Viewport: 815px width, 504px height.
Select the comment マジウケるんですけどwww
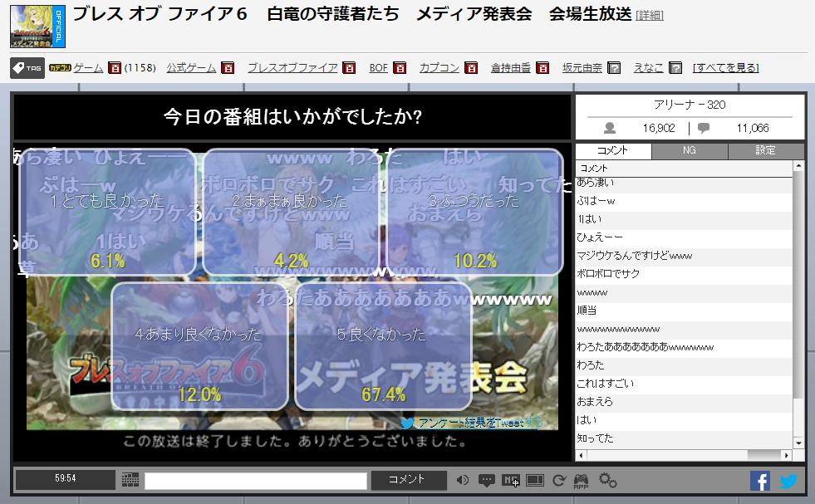click(x=684, y=257)
